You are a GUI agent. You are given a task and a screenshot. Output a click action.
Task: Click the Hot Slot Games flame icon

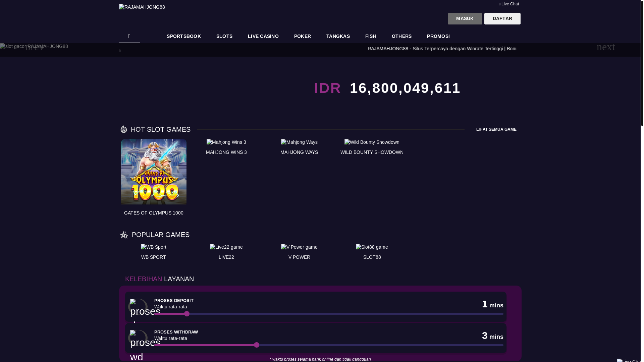tap(124, 129)
